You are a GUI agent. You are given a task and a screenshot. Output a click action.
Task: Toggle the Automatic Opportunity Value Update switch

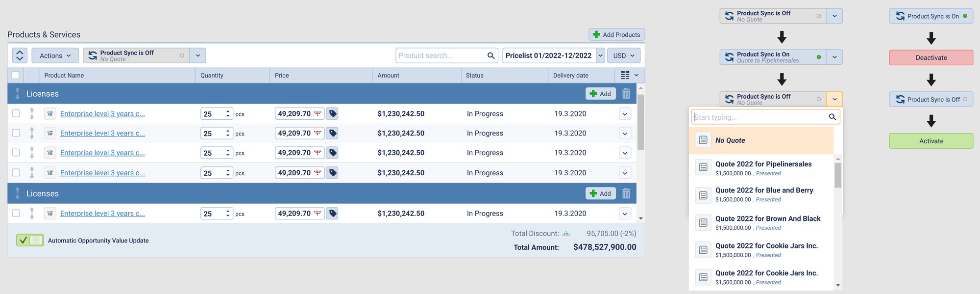click(30, 240)
